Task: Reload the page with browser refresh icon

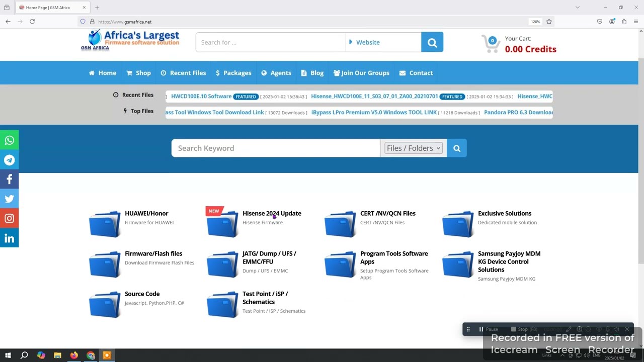Action: [32, 22]
